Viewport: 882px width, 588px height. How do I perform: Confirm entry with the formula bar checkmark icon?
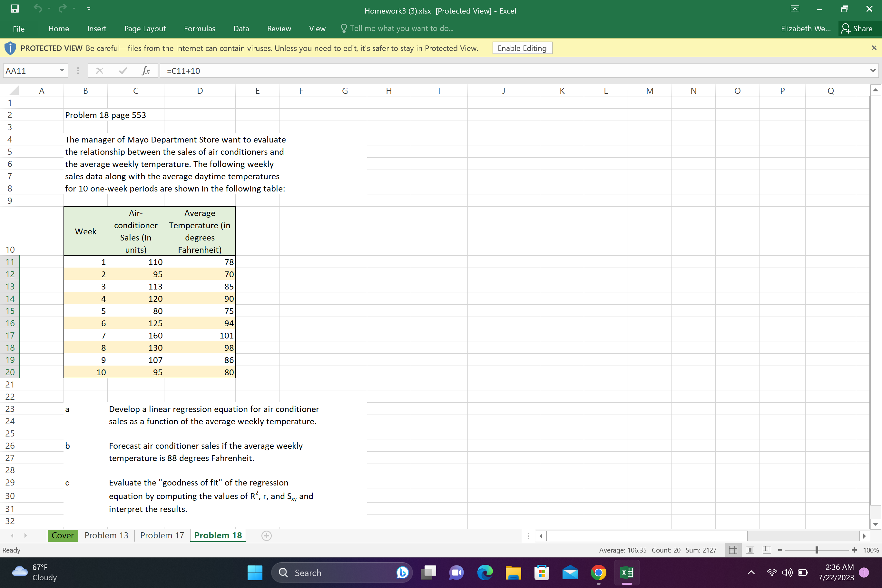(x=122, y=71)
